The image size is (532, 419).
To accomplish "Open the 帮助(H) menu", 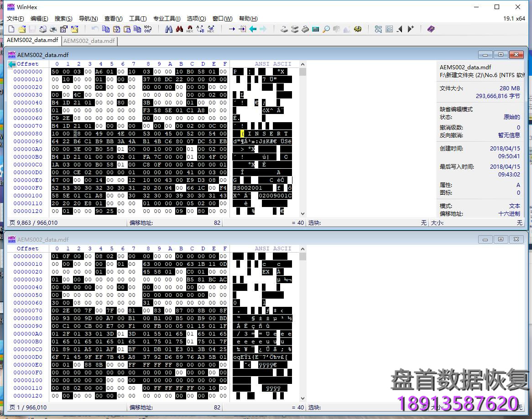I will (248, 18).
